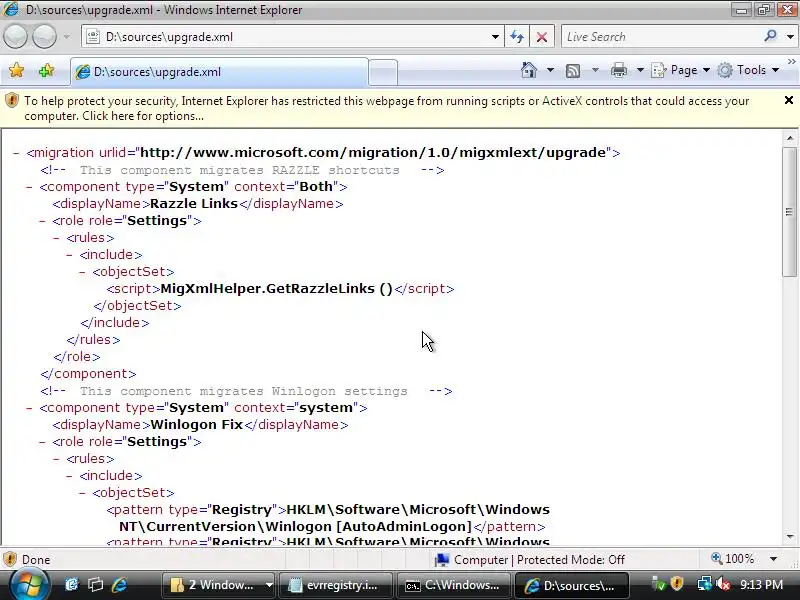The height and width of the screenshot is (600, 800).
Task: Open the Favorites Center star
Action: (x=17, y=70)
